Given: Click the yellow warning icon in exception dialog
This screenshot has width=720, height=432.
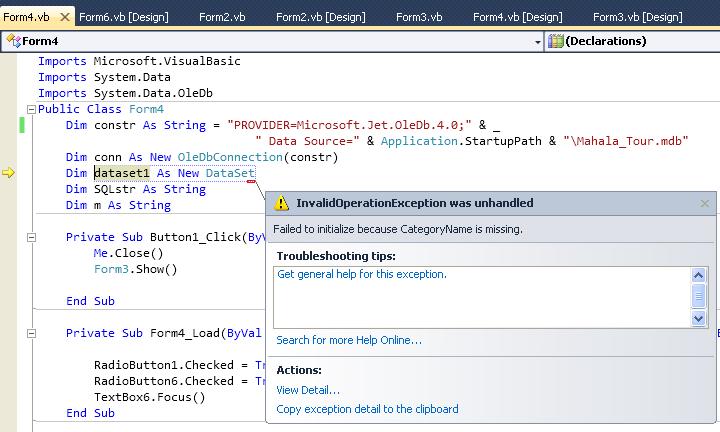Looking at the screenshot, I should tap(281, 203).
